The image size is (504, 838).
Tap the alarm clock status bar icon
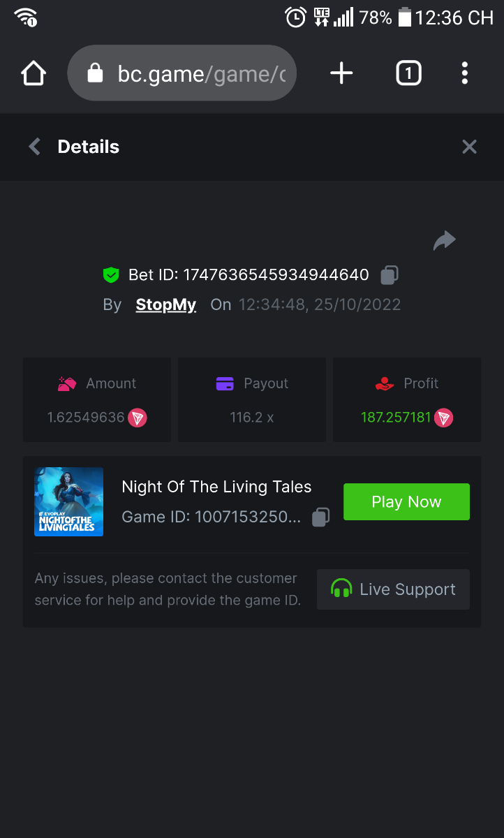coord(296,17)
